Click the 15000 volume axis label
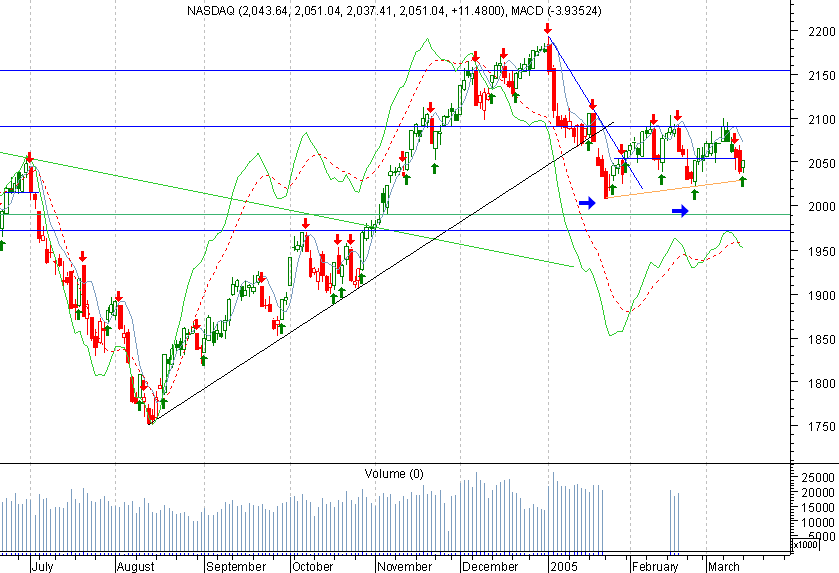The image size is (839, 573). [x=817, y=507]
